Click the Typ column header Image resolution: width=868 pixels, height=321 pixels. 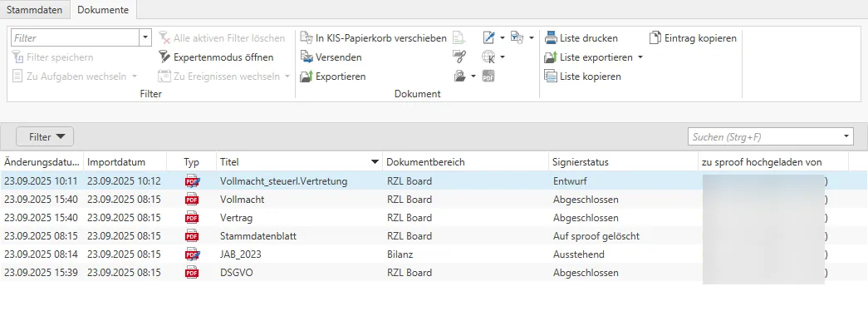[192, 162]
